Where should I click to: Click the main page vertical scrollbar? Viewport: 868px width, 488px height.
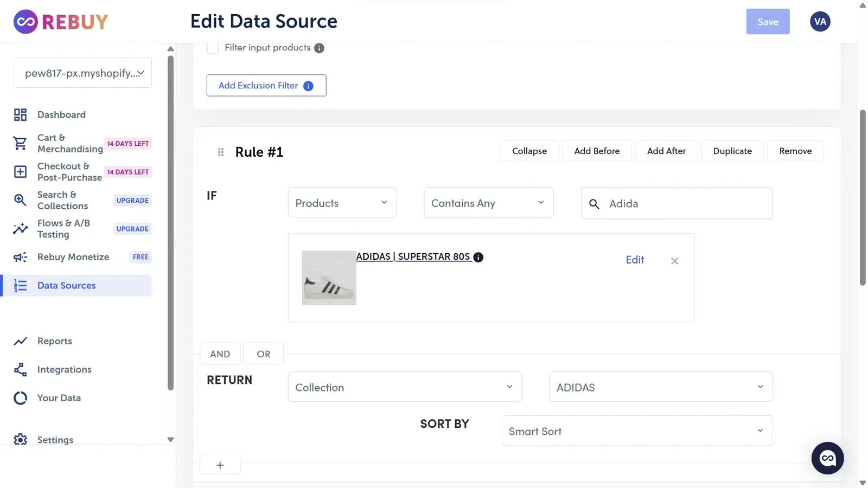[863, 198]
